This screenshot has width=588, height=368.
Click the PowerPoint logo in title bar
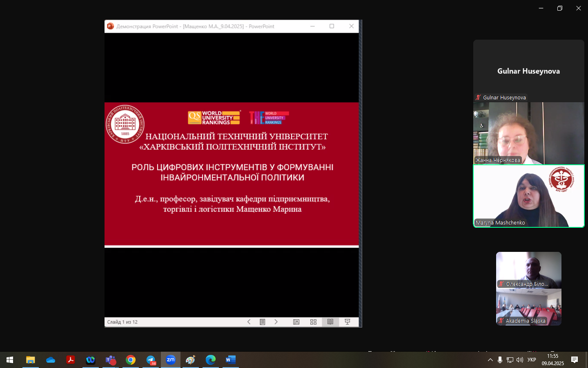point(110,26)
